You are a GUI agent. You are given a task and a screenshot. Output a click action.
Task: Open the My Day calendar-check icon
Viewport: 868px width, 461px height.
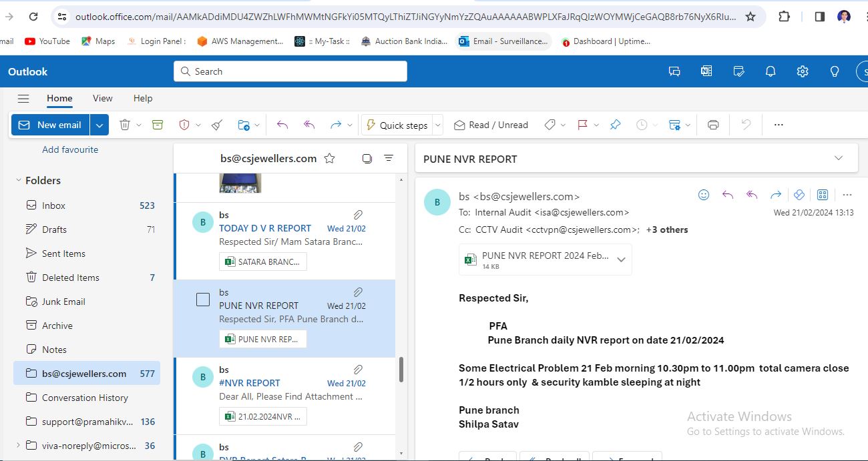pos(738,71)
